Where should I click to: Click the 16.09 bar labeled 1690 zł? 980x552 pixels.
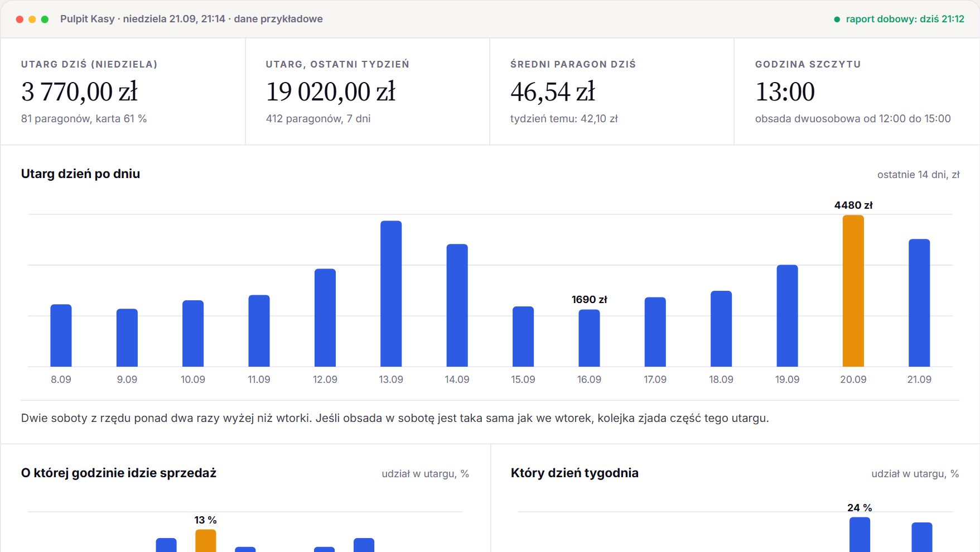(589, 338)
